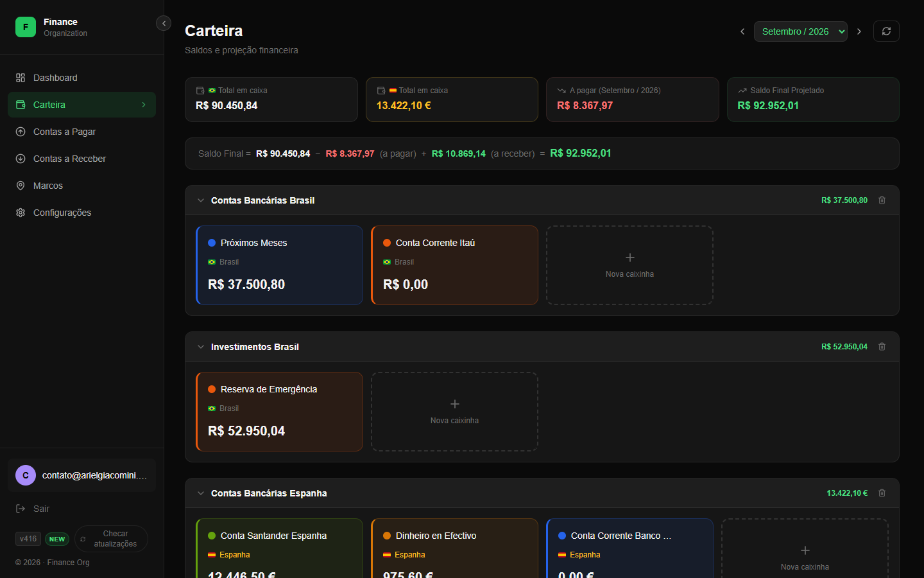Collapse the Investimentos Brasil section
Screen dimensions: 924x578
tap(201, 347)
